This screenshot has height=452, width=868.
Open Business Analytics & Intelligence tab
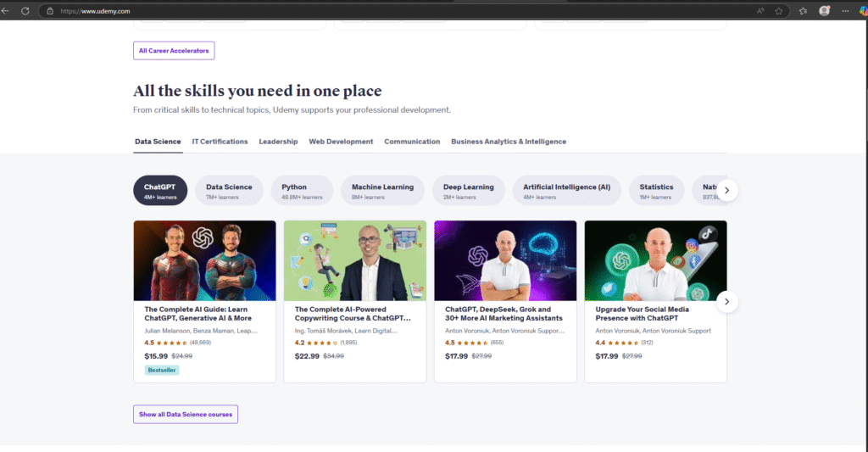(x=509, y=142)
